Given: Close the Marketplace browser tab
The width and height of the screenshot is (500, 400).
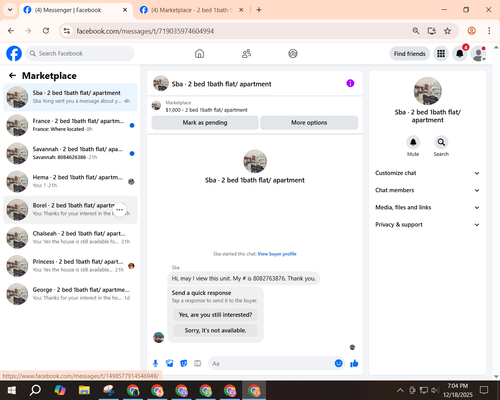Looking at the screenshot, I should 241,10.
